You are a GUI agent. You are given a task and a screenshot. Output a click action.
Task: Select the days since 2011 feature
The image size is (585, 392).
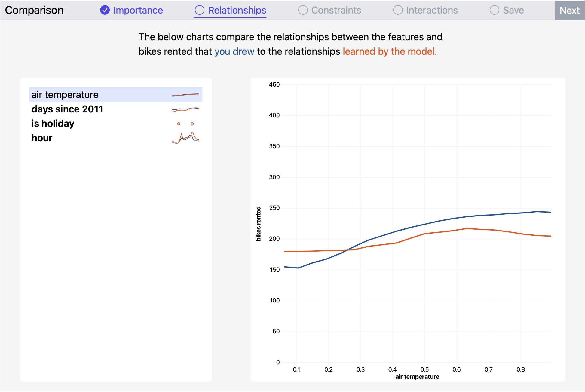tap(67, 109)
